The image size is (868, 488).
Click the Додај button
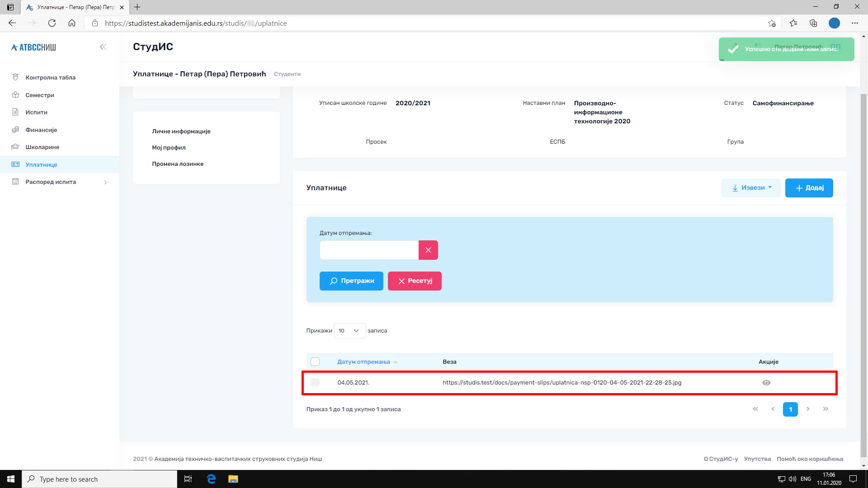coord(809,188)
